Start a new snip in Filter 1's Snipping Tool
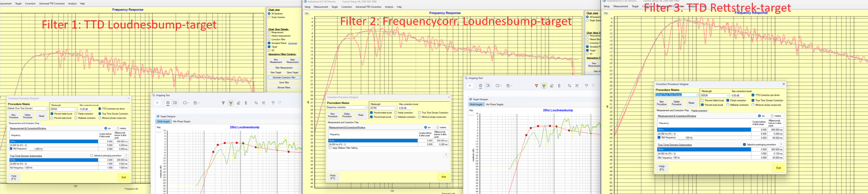 coord(158,103)
